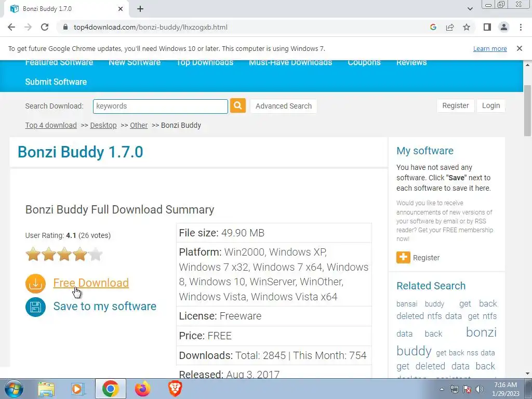Close the Bonzi Buddy 1.7.0 tab
The height and width of the screenshot is (399, 532).
click(x=121, y=9)
